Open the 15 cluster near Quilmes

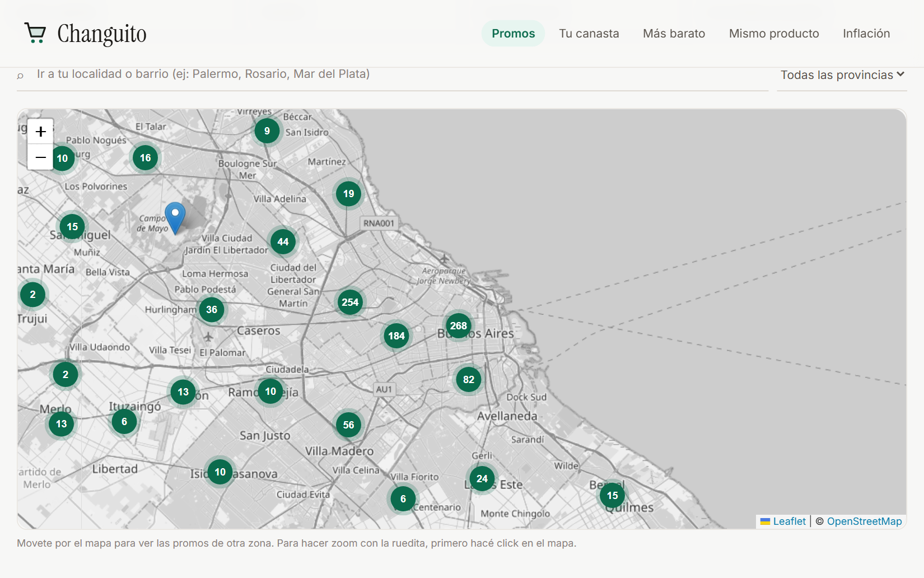tap(613, 496)
